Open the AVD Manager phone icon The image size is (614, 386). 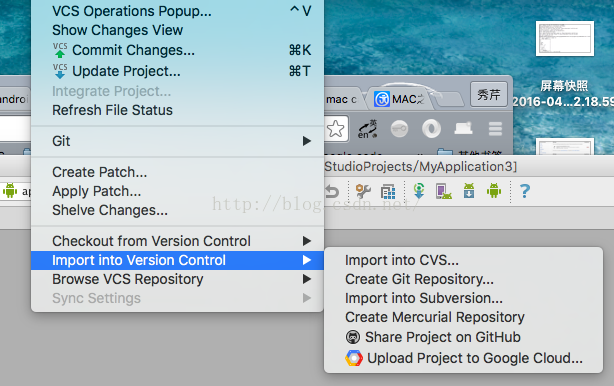pos(444,191)
